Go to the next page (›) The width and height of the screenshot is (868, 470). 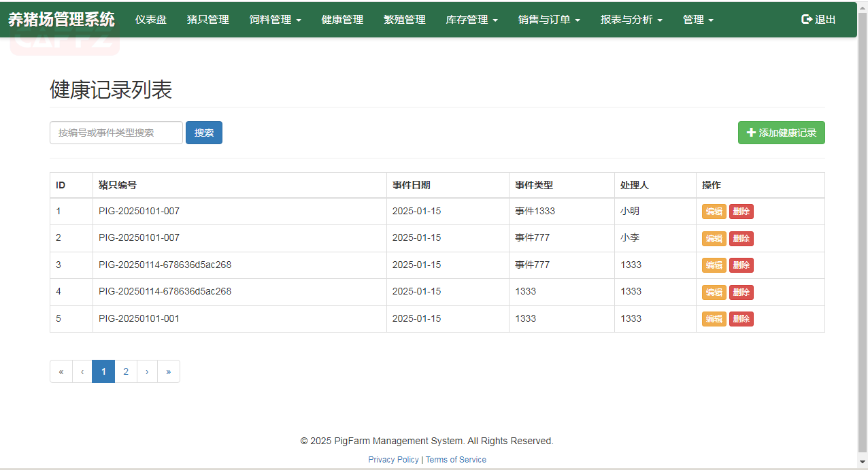[x=147, y=371]
